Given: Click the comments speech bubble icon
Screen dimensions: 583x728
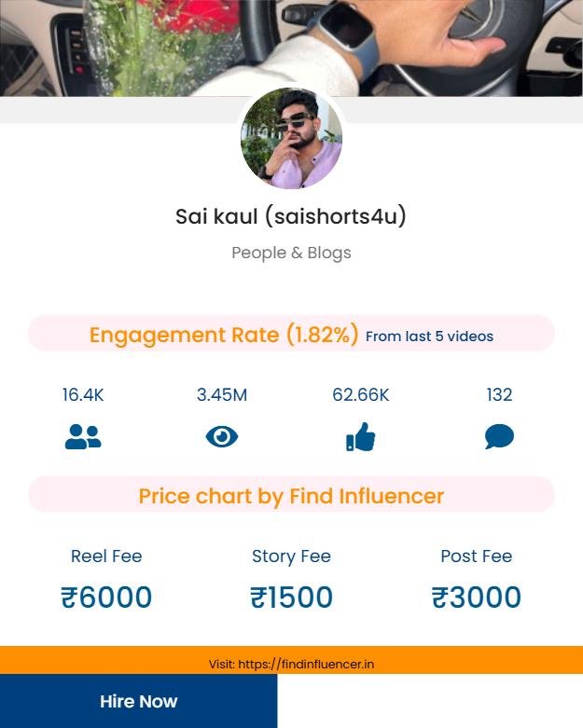Looking at the screenshot, I should click(499, 436).
